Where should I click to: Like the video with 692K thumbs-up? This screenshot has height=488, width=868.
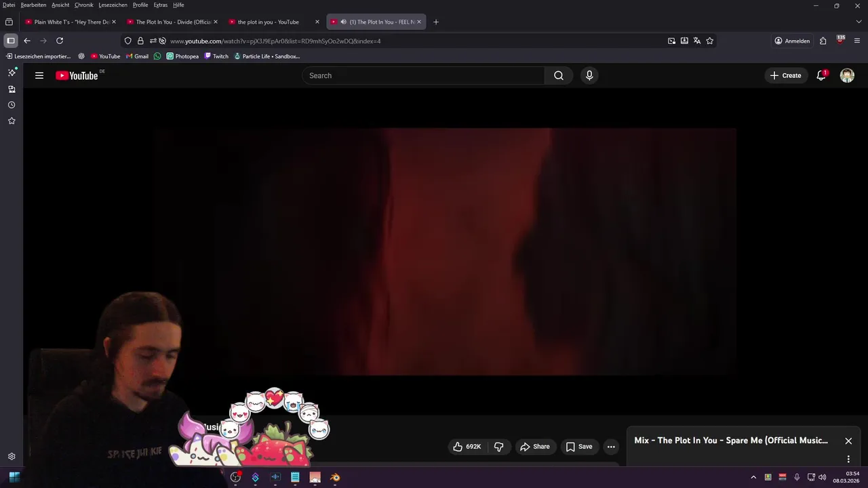click(467, 447)
